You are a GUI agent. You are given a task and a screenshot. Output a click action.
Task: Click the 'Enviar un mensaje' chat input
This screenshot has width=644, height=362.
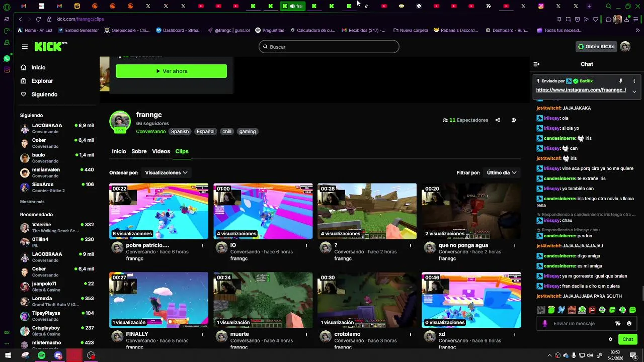coord(580,324)
